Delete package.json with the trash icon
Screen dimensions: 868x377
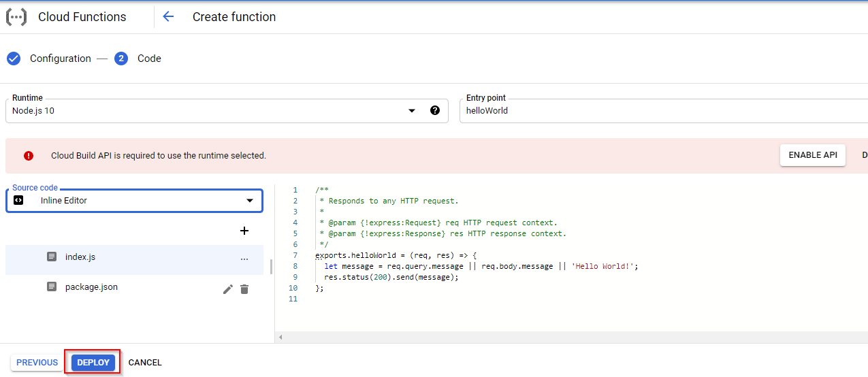(244, 289)
